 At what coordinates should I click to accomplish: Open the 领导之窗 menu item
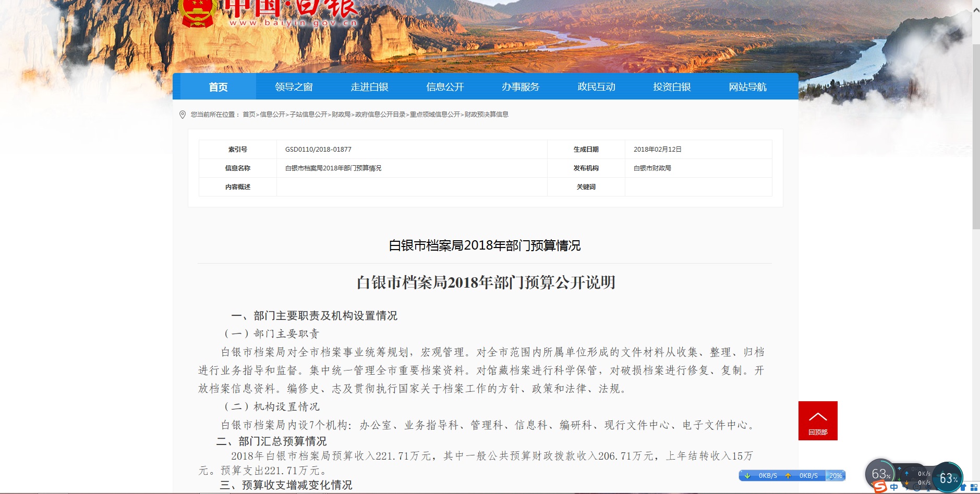[294, 87]
